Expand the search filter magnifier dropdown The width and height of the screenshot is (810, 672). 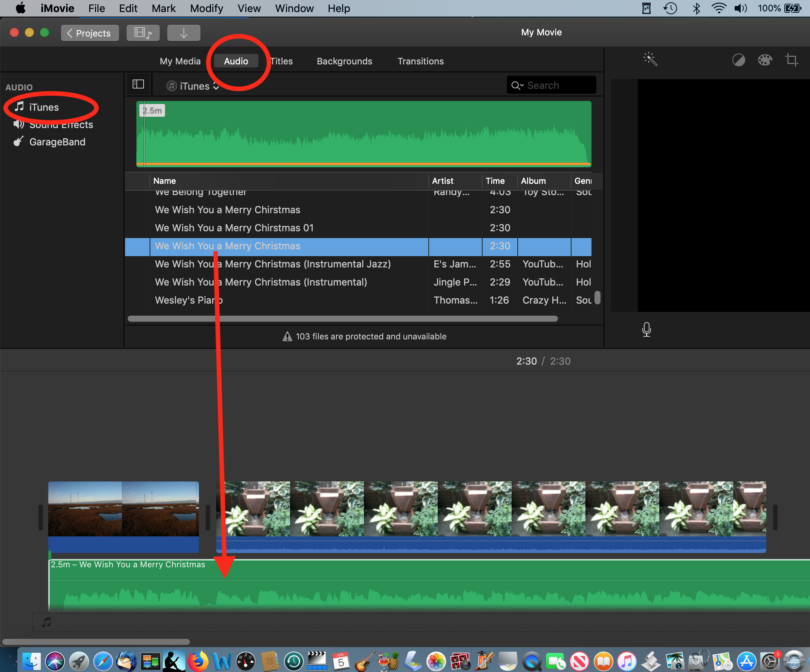[x=517, y=86]
